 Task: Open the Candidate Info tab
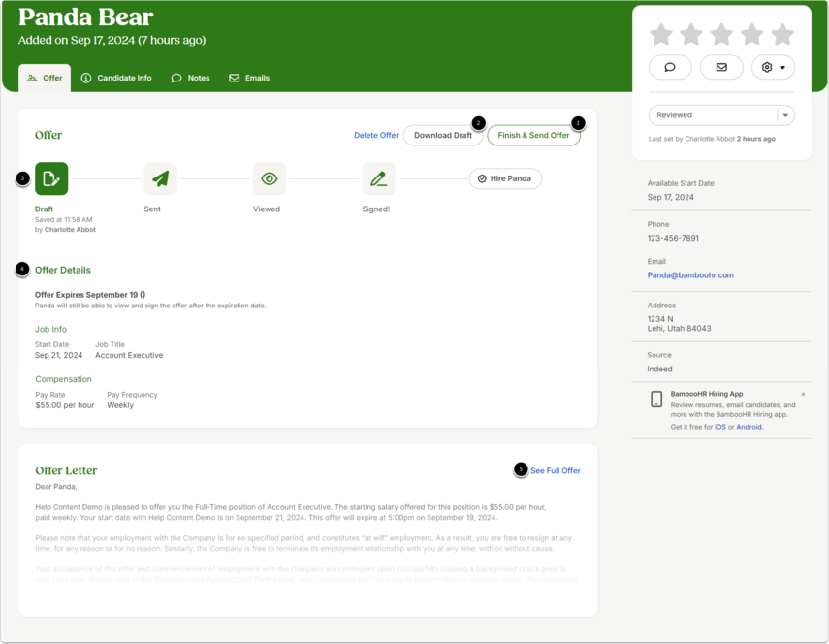(x=116, y=78)
